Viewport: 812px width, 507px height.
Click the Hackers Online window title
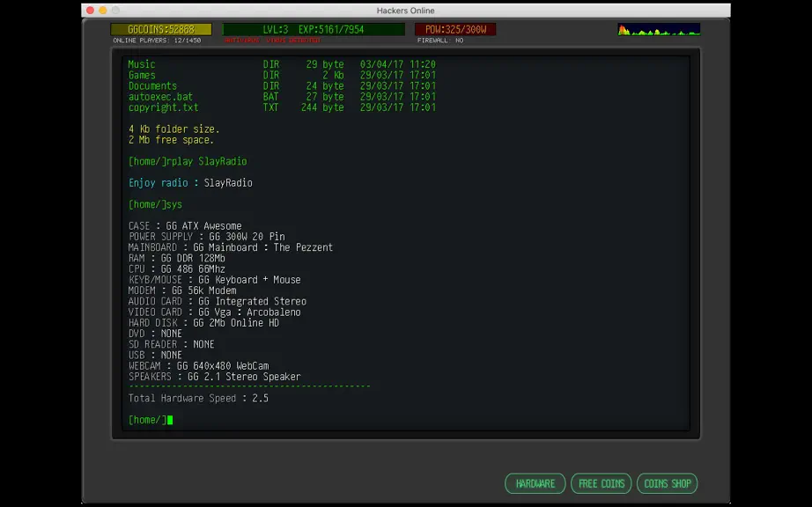405,11
